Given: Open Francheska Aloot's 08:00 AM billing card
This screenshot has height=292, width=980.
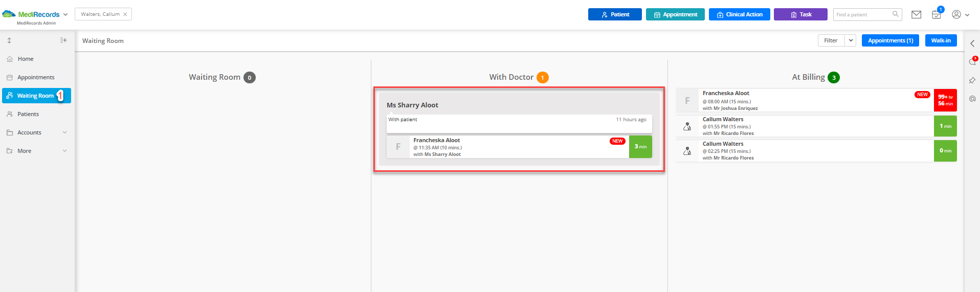Looking at the screenshot, I should [816, 100].
